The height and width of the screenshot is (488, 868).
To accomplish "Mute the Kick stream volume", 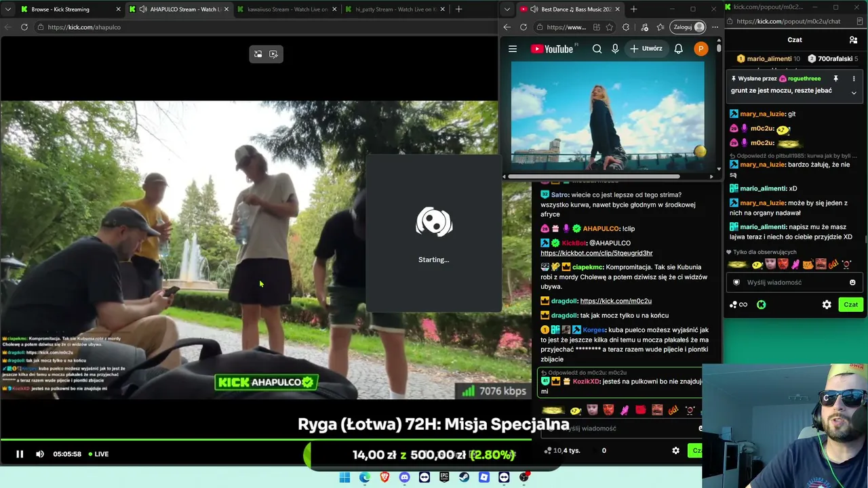I will pos(40,454).
